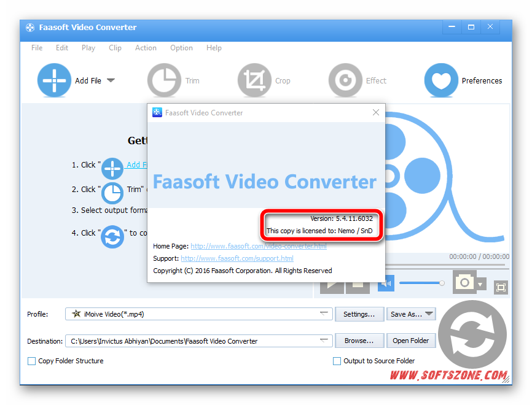Viewport: 532px width, 405px height.
Task: Open the Option menu
Action: click(181, 48)
